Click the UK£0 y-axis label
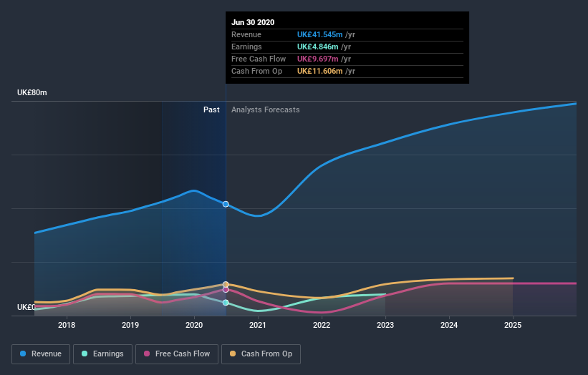The height and width of the screenshot is (375, 588). pos(26,307)
